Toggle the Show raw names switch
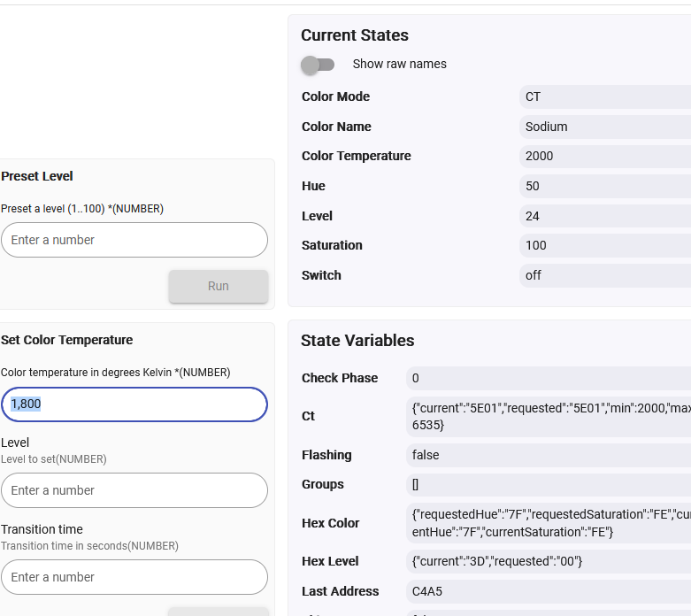This screenshot has height=616, width=691. click(318, 65)
